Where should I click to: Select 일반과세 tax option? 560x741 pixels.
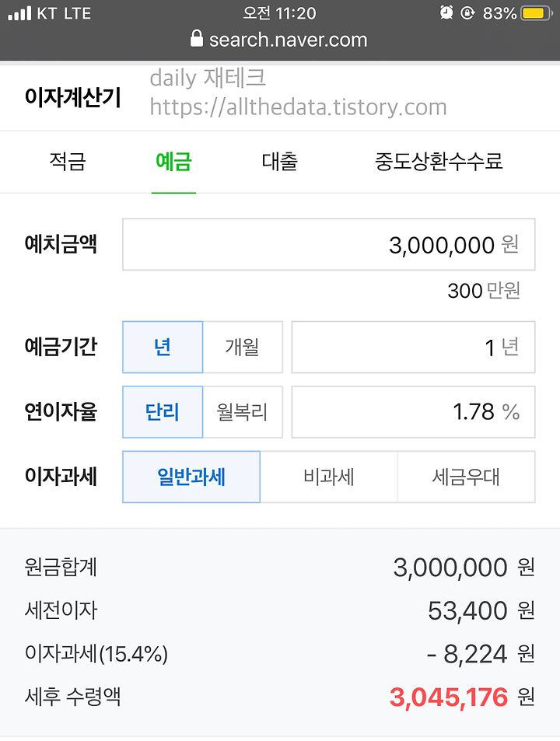point(191,477)
